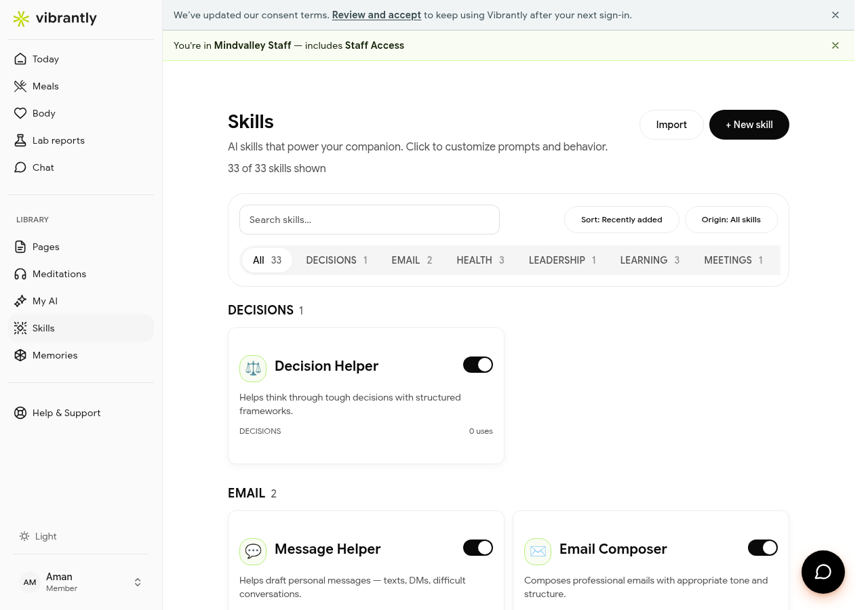Image resolution: width=868 pixels, height=610 pixels.
Task: Open Review and accept link
Action: point(377,15)
